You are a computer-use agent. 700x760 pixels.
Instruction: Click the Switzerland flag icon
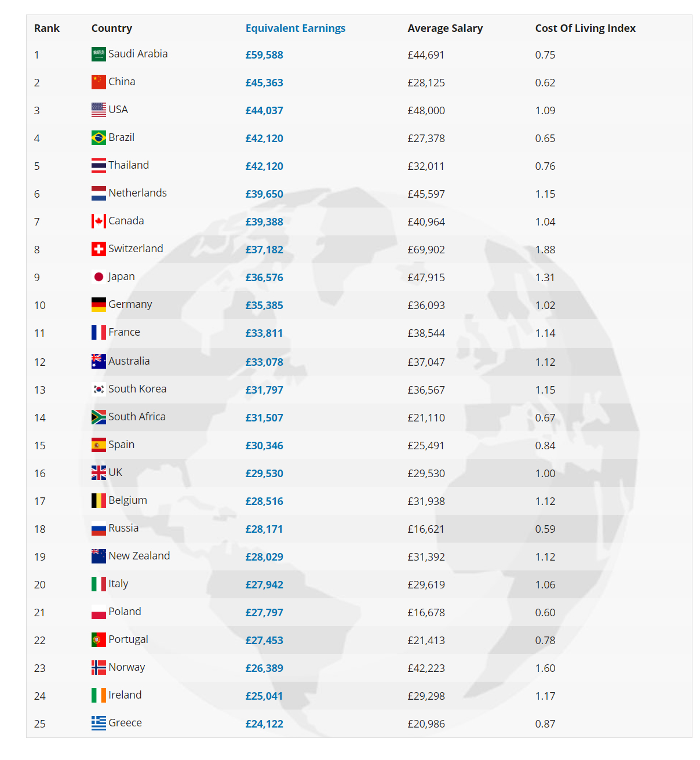tap(99, 249)
